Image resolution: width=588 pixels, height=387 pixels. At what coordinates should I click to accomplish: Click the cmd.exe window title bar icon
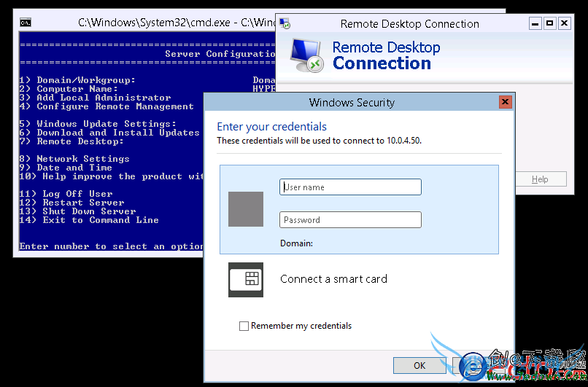(26, 23)
